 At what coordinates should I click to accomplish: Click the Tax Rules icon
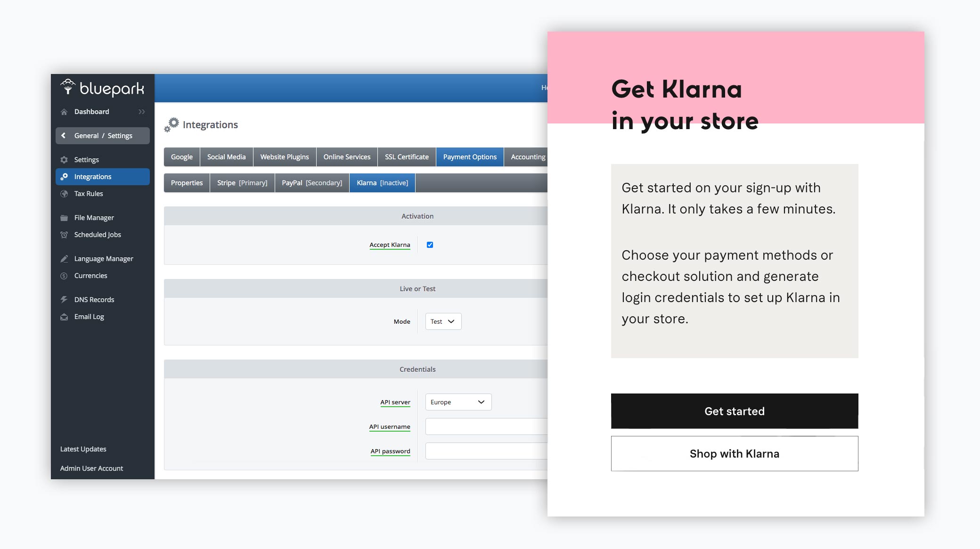tap(65, 194)
